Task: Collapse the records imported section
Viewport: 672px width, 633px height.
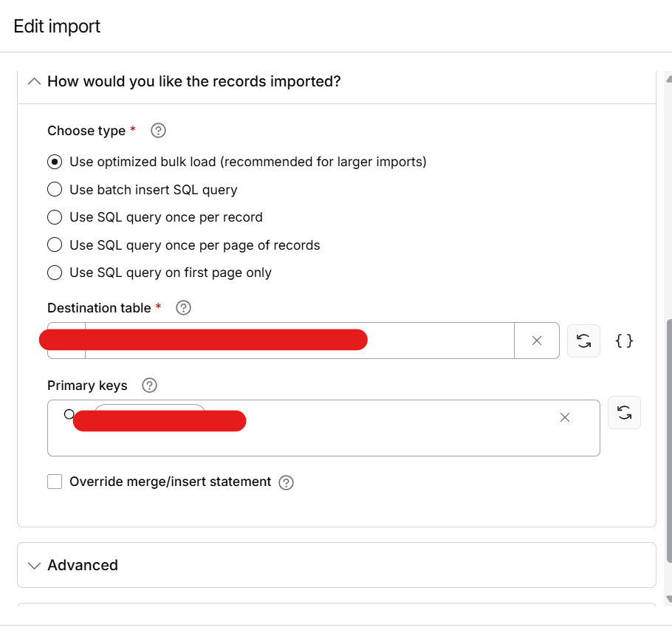Action: (x=34, y=81)
